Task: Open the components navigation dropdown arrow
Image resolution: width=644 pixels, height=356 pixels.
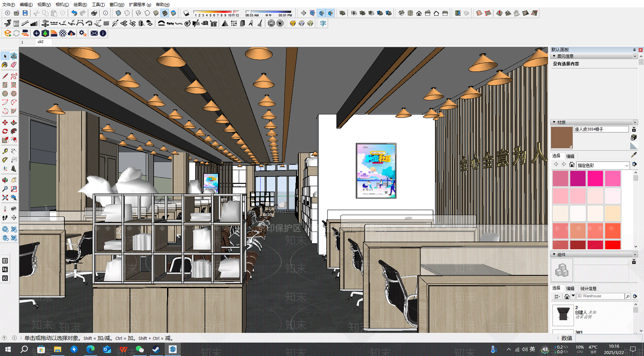Action: (x=573, y=296)
